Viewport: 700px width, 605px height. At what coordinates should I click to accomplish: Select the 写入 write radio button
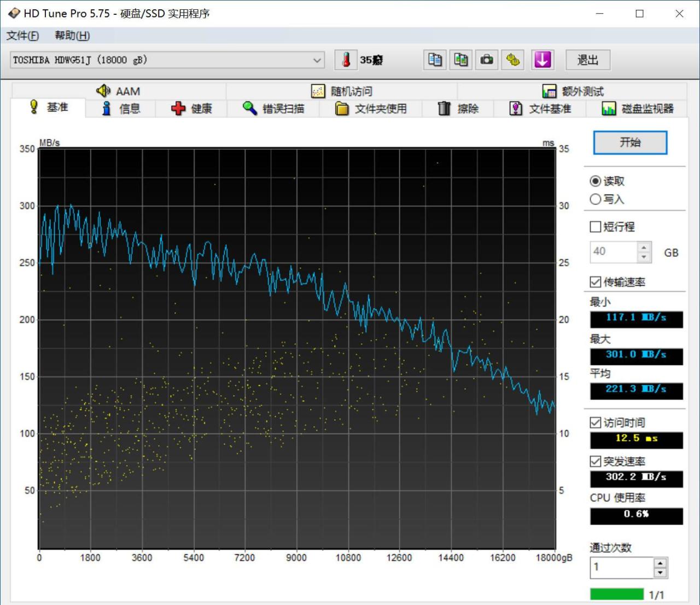pos(596,199)
